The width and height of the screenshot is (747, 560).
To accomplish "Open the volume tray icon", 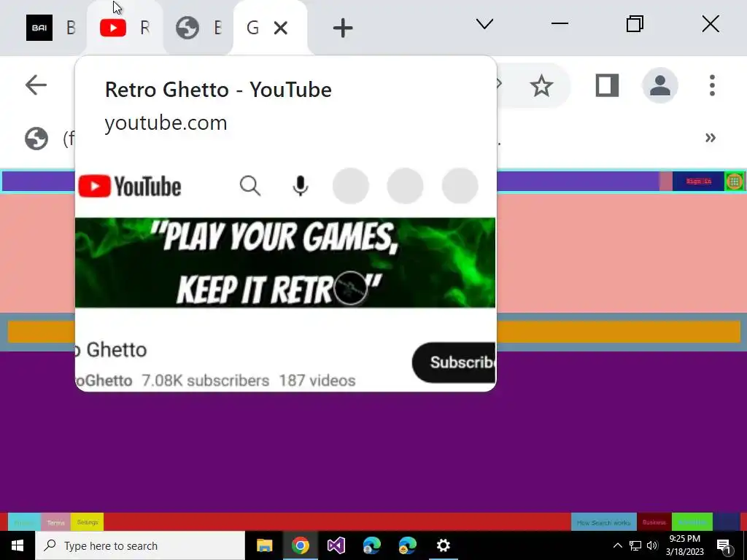I will [652, 545].
